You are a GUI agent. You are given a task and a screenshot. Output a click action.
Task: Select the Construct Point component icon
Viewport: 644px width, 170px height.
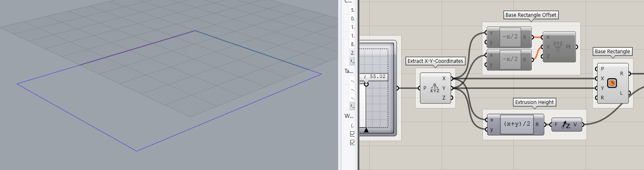[x=557, y=46]
